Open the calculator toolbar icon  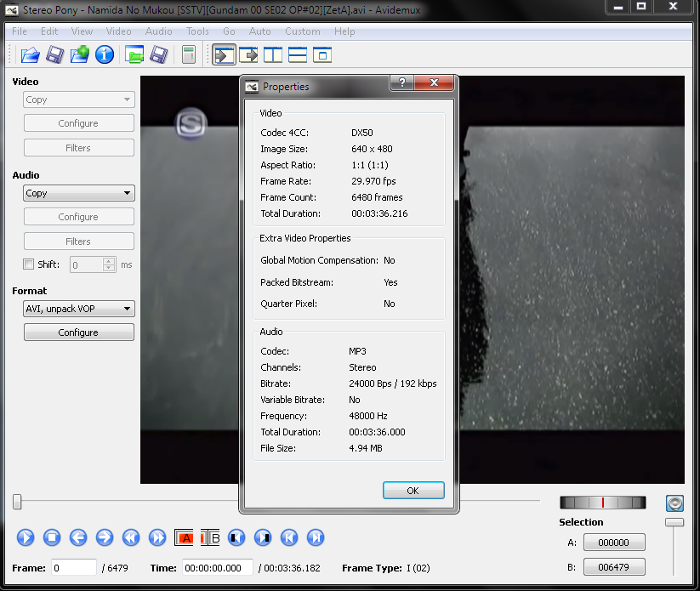pos(189,55)
